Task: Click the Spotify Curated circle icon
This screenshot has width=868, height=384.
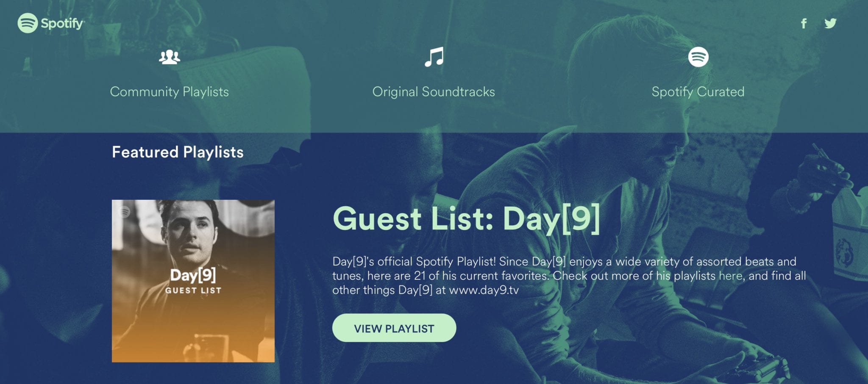Action: tap(698, 57)
